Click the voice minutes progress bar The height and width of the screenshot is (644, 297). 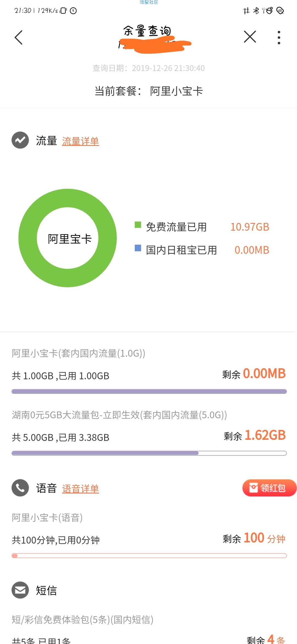(149, 556)
